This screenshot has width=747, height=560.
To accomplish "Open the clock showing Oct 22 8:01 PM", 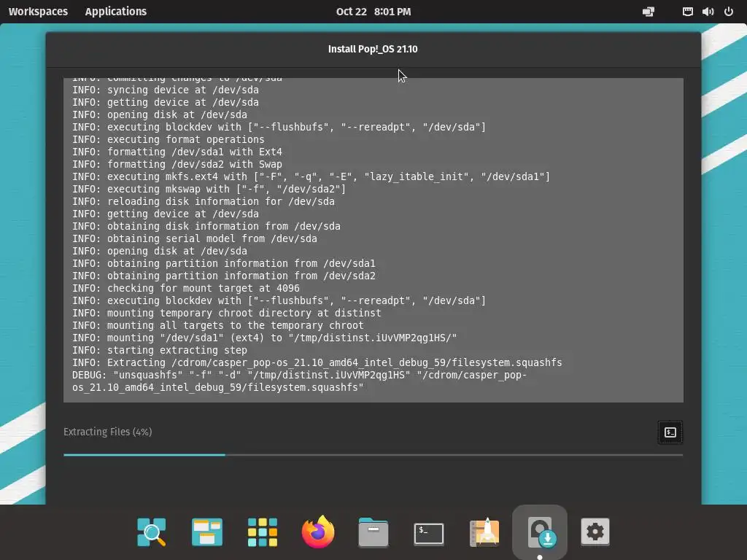I will tap(373, 12).
